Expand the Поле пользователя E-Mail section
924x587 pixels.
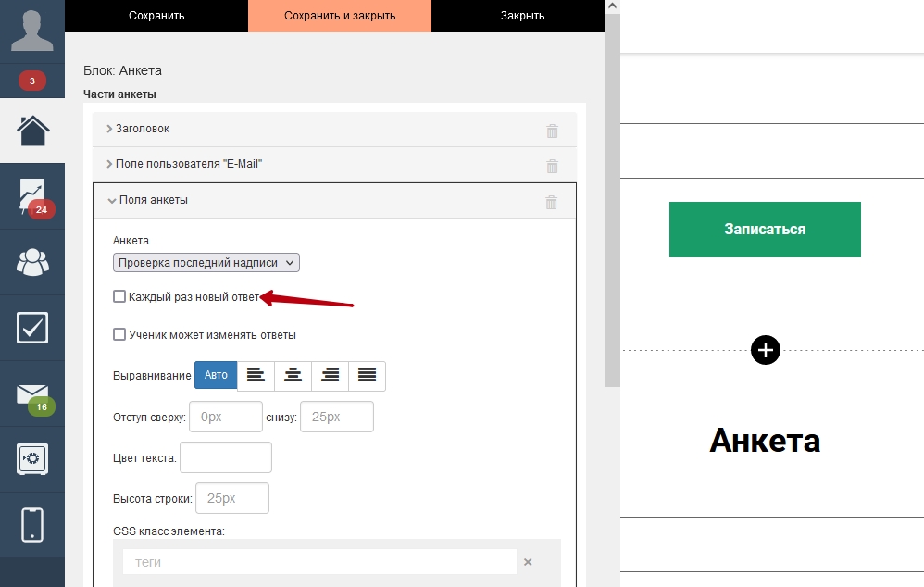(189, 164)
